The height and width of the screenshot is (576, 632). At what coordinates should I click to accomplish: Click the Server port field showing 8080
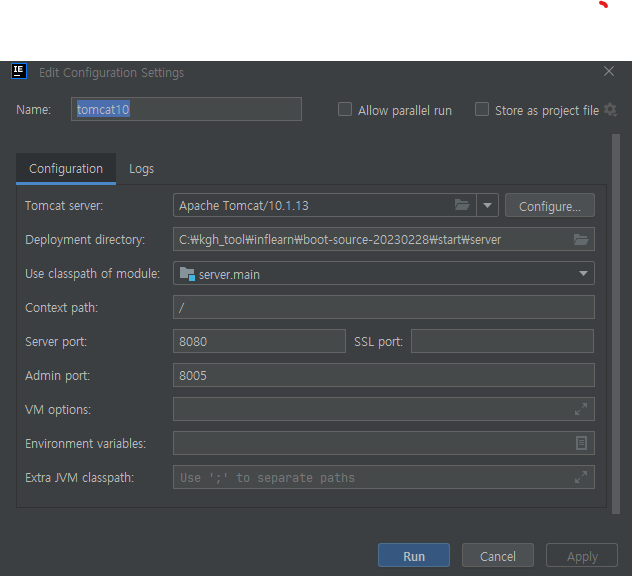pyautogui.click(x=259, y=341)
